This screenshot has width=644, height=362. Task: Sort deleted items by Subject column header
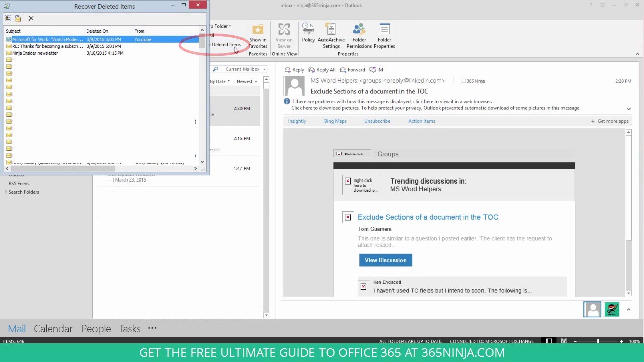[44, 31]
